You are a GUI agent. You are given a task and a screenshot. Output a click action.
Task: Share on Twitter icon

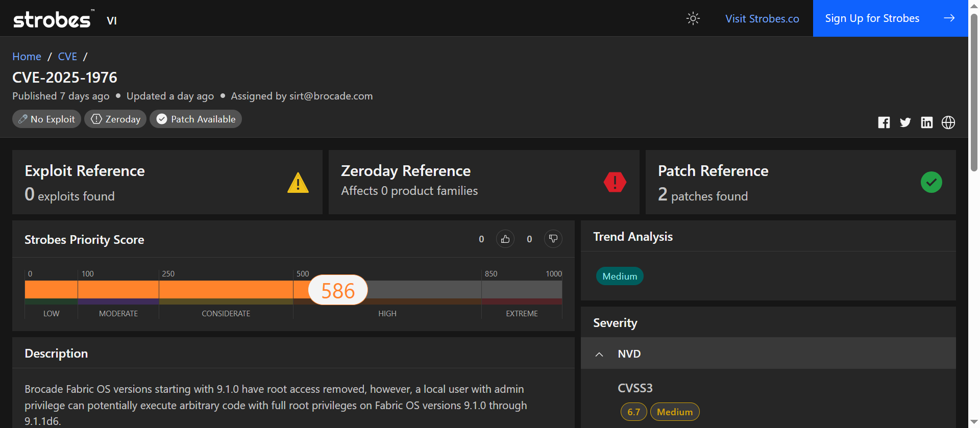tap(905, 122)
